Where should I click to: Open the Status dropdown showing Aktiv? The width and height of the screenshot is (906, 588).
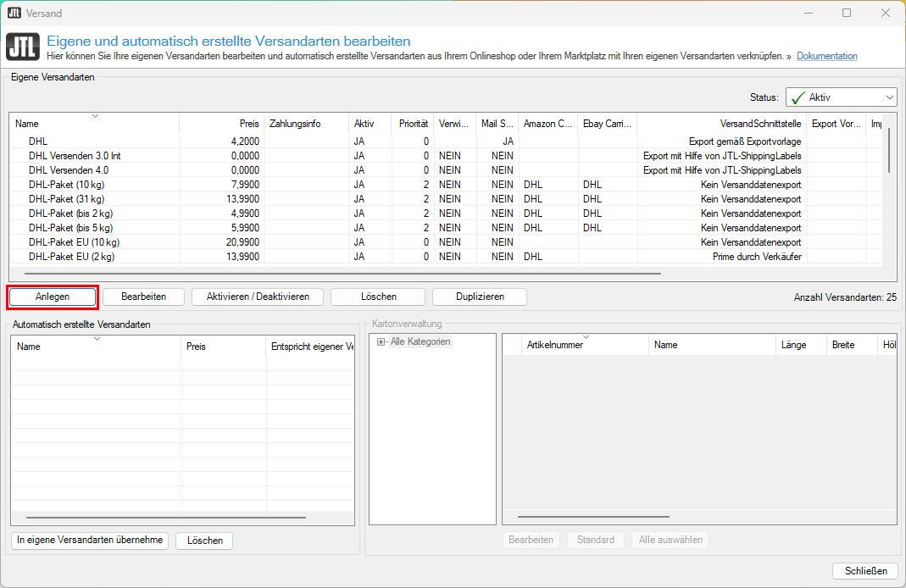click(841, 97)
